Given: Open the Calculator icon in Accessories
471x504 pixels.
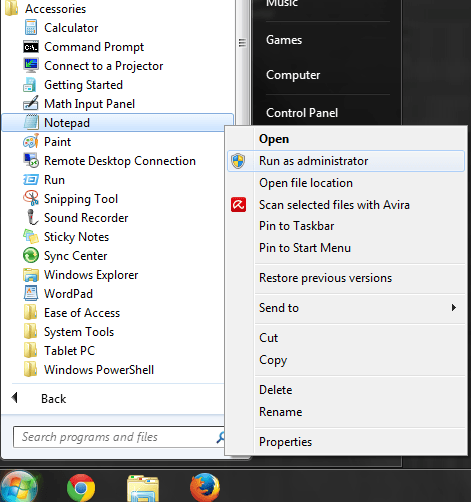Looking at the screenshot, I should click(31, 28).
